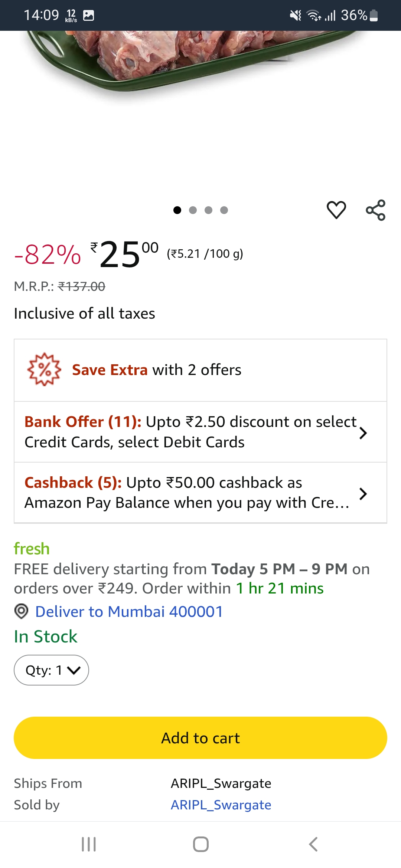
Task: Open the ARIPL_Swargate seller link
Action: coord(221,805)
